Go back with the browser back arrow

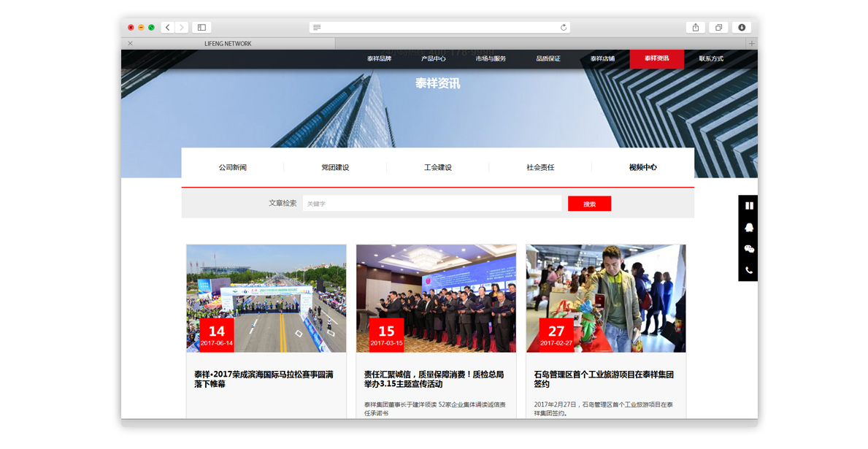(x=168, y=27)
